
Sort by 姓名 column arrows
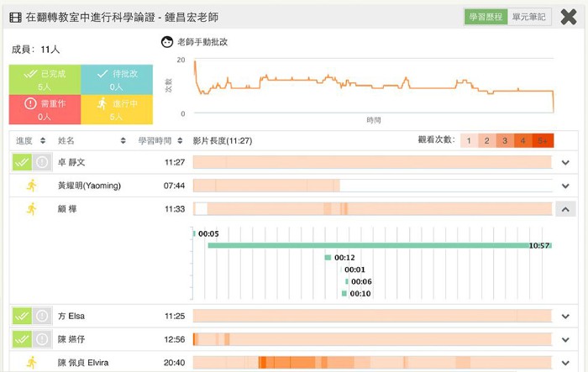pos(123,141)
